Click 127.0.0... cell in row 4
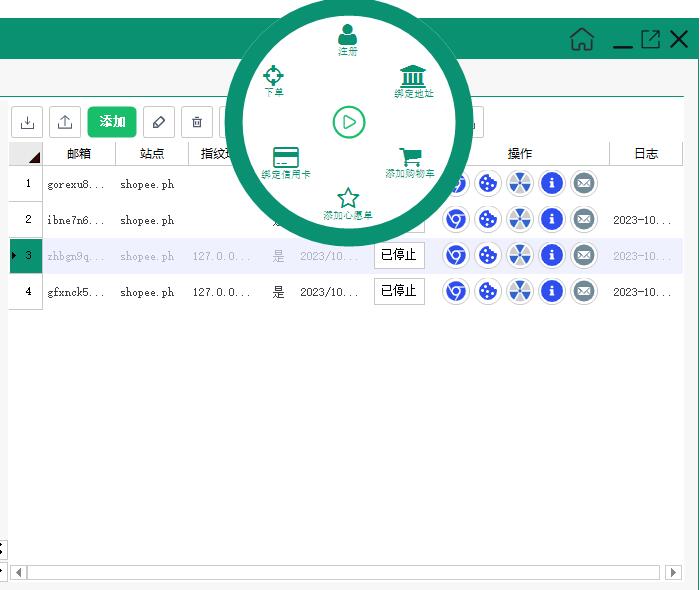This screenshot has width=700, height=590. pyautogui.click(x=225, y=292)
